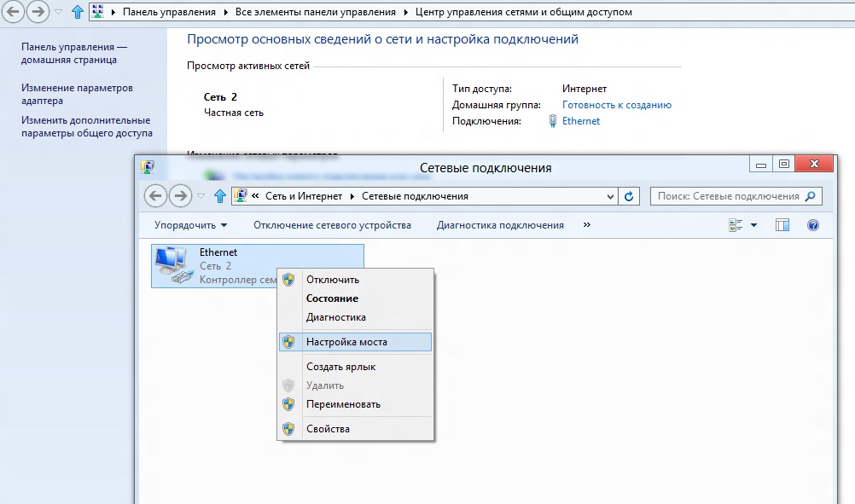Click shield icon beside Переименовать
The image size is (855, 504).
288,404
